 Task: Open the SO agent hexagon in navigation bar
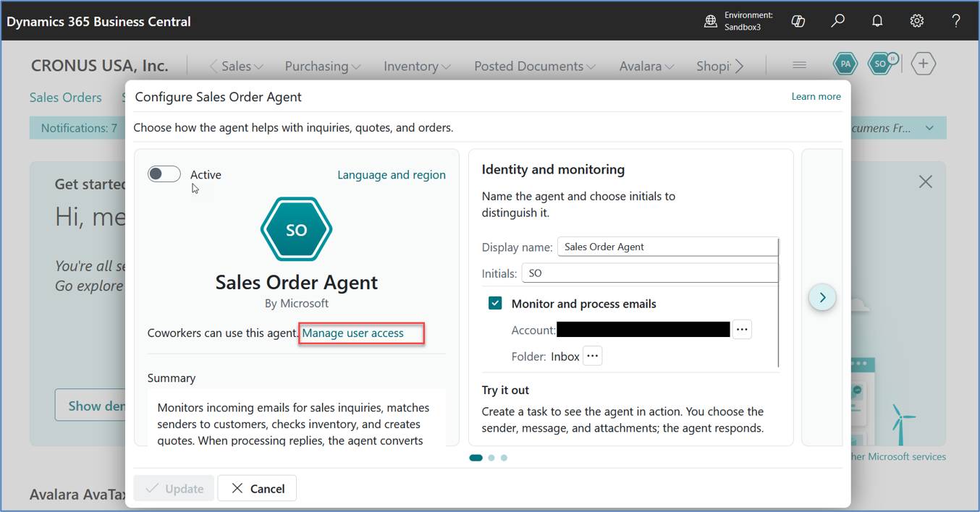tap(882, 64)
